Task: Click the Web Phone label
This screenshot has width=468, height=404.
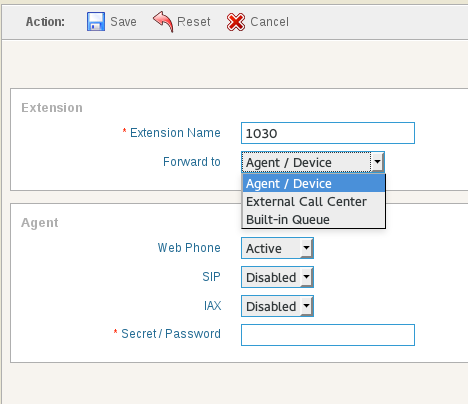Action: [x=189, y=248]
